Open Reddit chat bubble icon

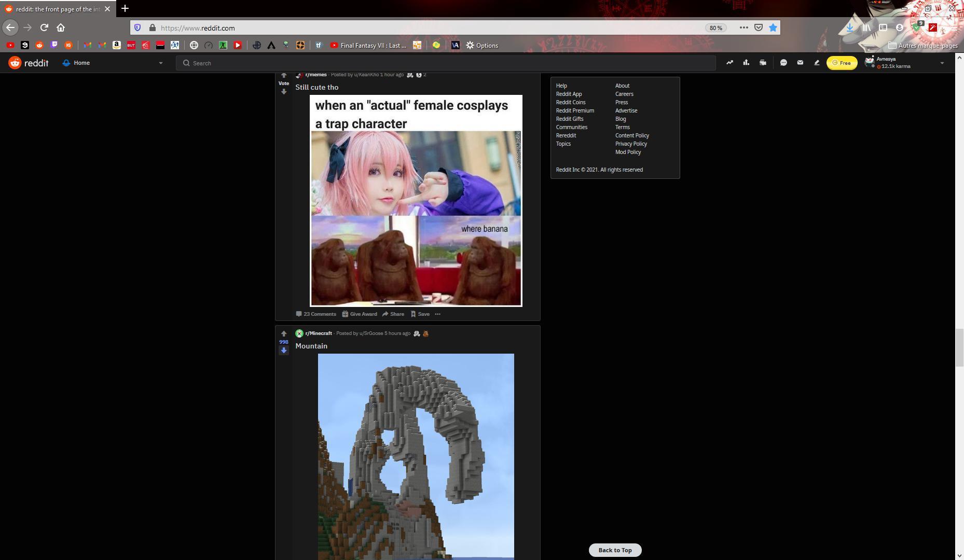(783, 63)
